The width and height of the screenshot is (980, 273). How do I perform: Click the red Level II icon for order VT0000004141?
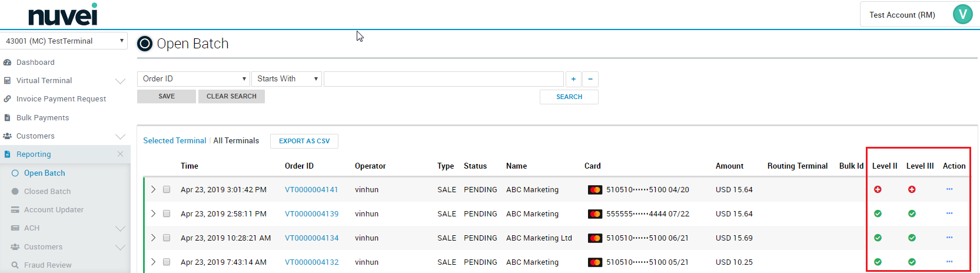[878, 189]
